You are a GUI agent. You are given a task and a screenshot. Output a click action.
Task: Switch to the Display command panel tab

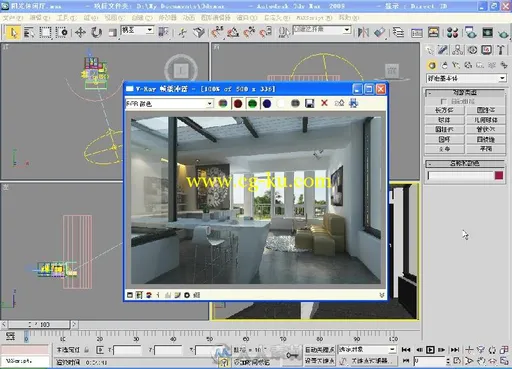[x=486, y=50]
